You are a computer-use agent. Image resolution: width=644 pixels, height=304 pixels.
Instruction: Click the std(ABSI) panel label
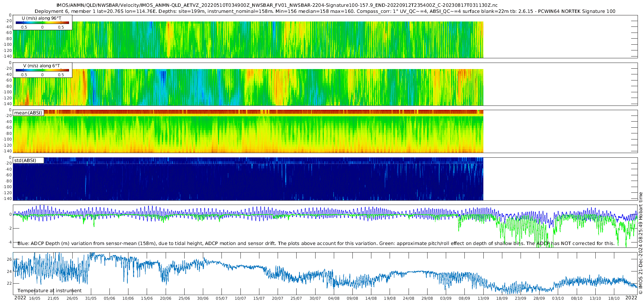click(x=25, y=160)
